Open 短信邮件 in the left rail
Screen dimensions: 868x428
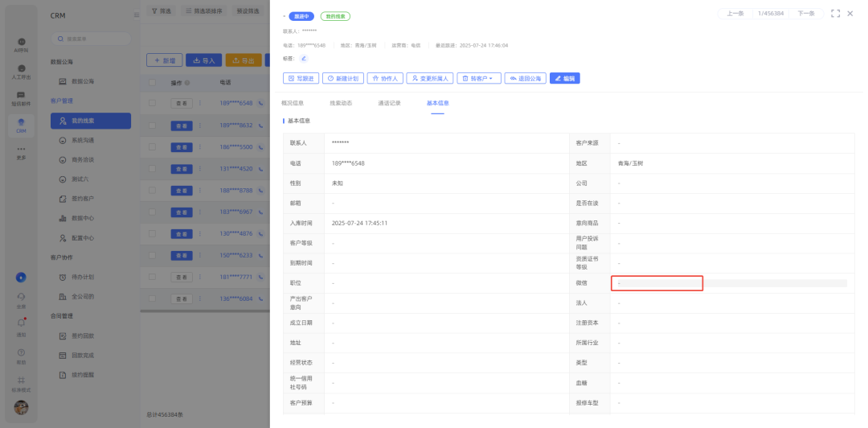click(21, 99)
